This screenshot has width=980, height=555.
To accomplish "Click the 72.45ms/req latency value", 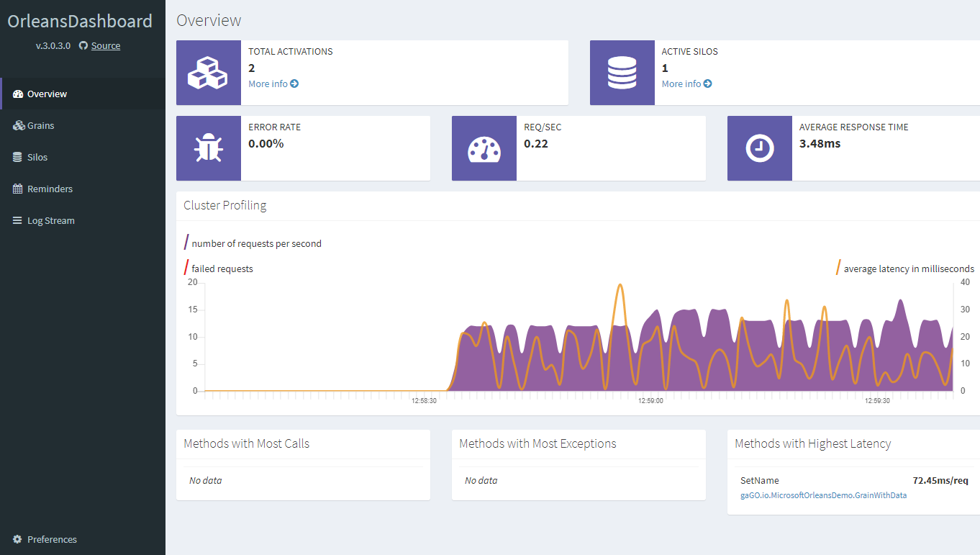I will pyautogui.click(x=940, y=480).
